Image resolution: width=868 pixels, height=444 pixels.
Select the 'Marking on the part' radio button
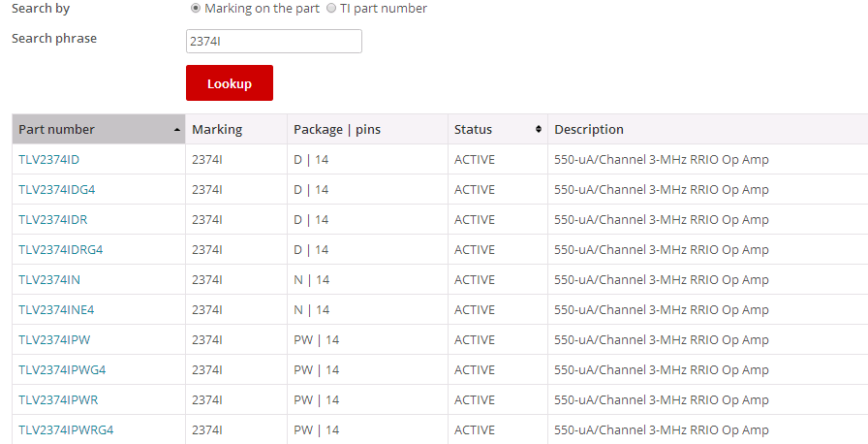click(x=196, y=9)
